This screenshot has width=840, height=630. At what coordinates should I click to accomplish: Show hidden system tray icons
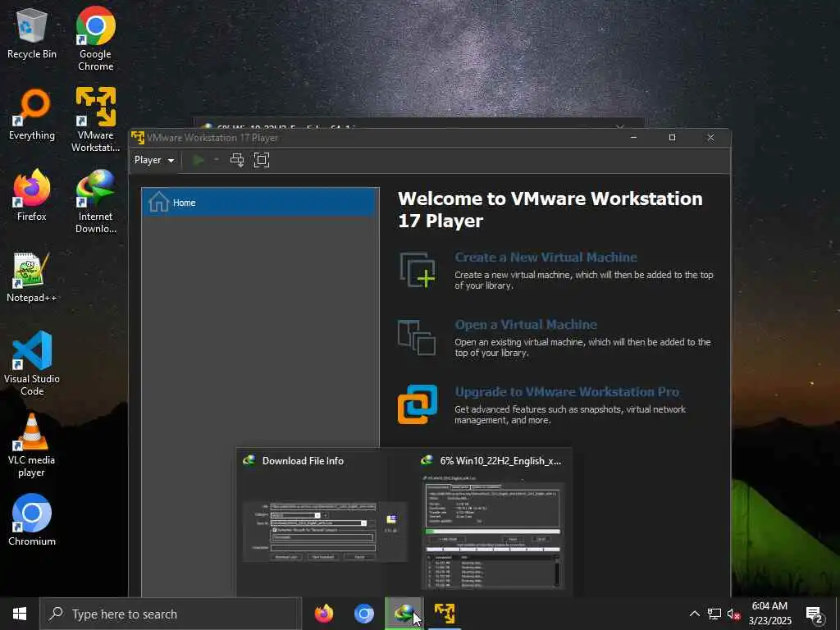(x=694, y=614)
